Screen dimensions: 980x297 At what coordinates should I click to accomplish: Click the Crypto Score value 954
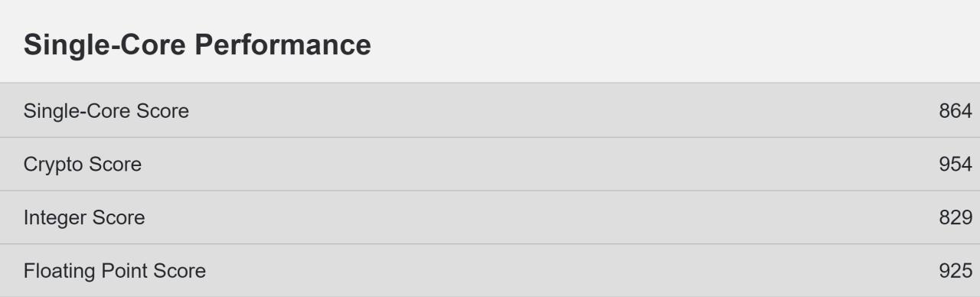click(x=955, y=165)
